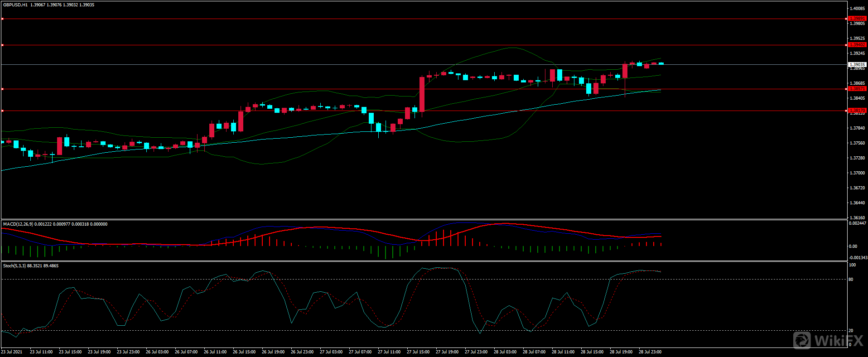This screenshot has width=868, height=357.
Task: Select the MACD(12,26,9) indicator label
Action: tap(17, 224)
